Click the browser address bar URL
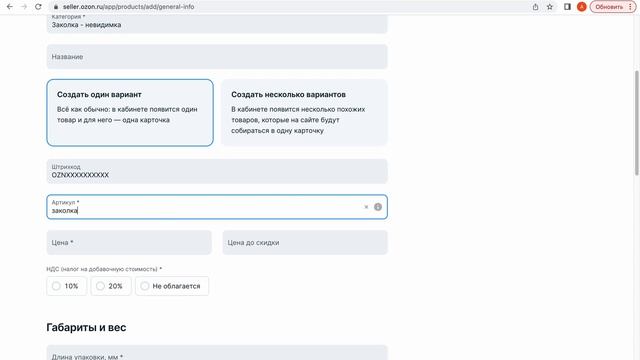Viewport: 640px width, 360px height. click(128, 7)
